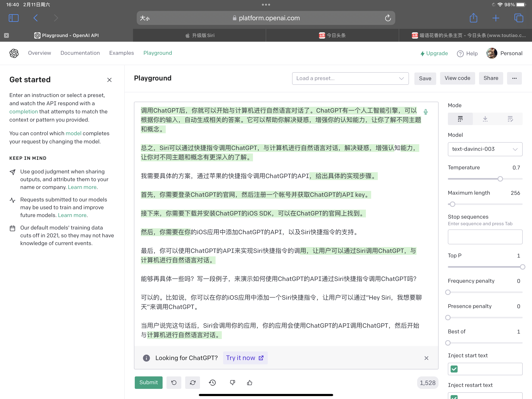Reload page with the refresh icon

388,18
